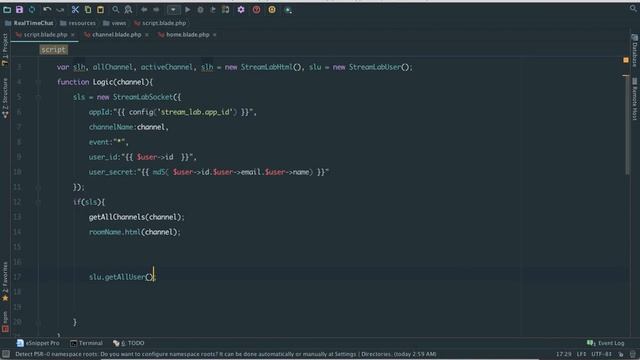
Task: Open the Project tool window
Action: [x=5, y=49]
